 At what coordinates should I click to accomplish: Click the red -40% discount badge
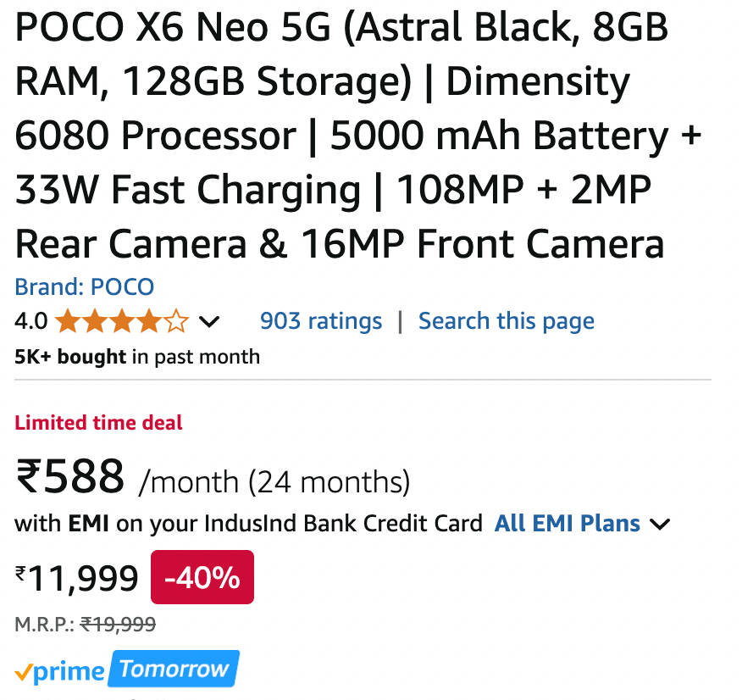point(202,577)
